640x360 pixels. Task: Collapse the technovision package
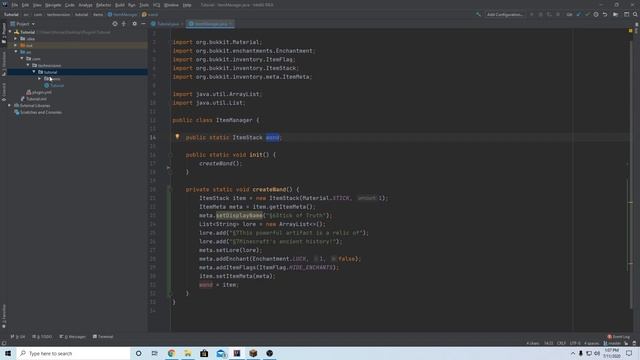28,65
